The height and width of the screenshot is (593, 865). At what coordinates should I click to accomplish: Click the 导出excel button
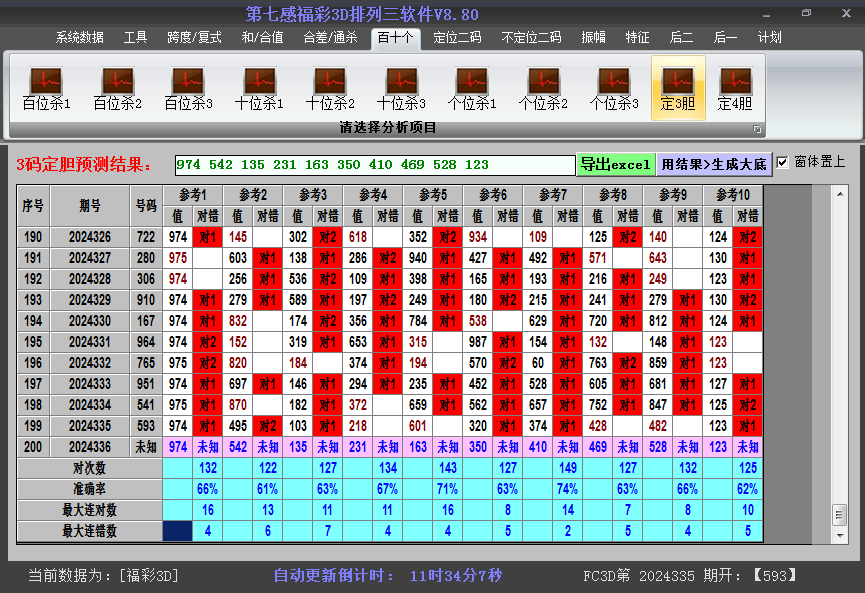pos(616,164)
